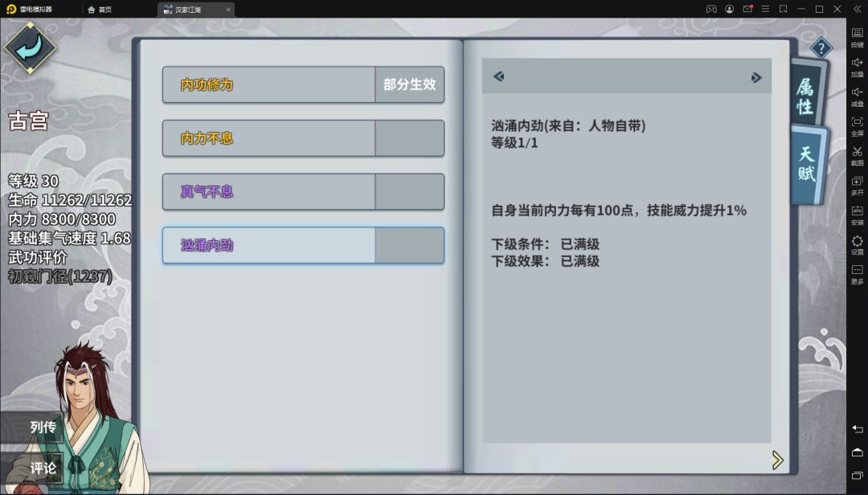Screen dimensions: 868x495
Task: Decrease volume in emulator sidebar
Action: pos(857,96)
